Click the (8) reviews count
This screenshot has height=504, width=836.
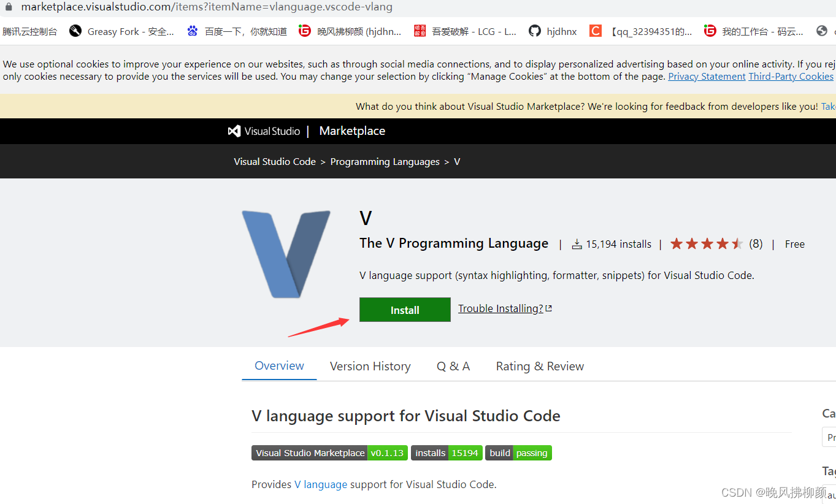756,244
